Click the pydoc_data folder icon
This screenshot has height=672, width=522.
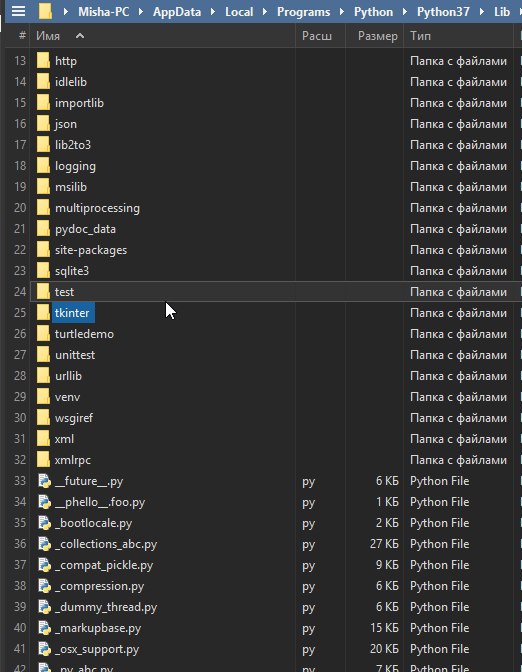43,229
